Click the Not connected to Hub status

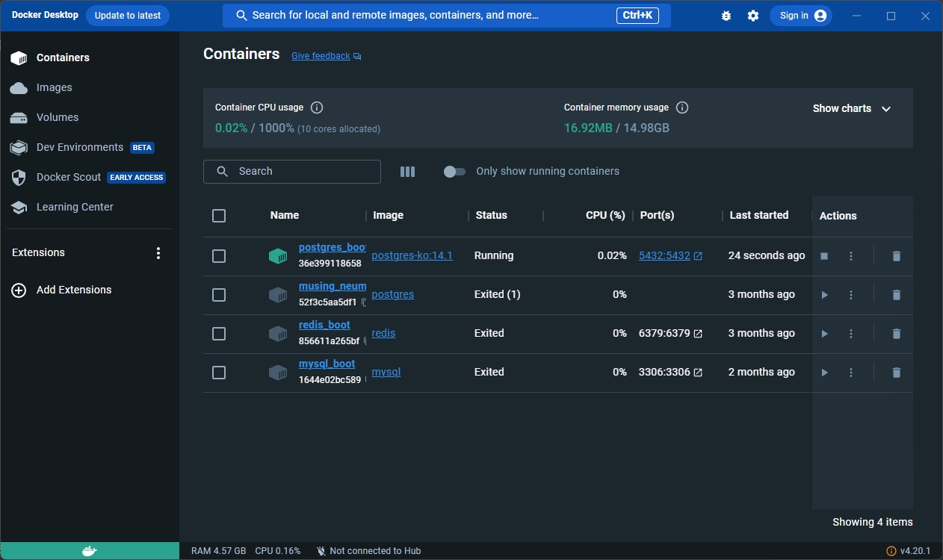click(x=368, y=551)
